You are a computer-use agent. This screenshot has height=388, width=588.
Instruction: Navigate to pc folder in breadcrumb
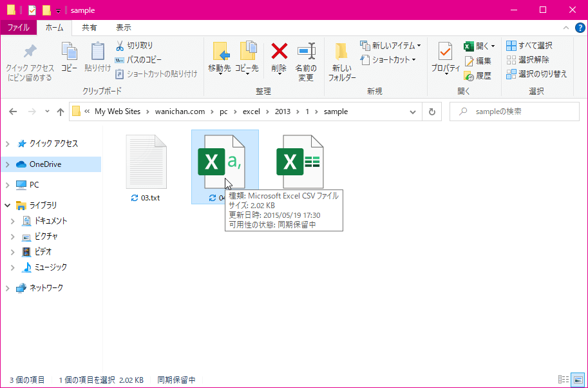223,112
